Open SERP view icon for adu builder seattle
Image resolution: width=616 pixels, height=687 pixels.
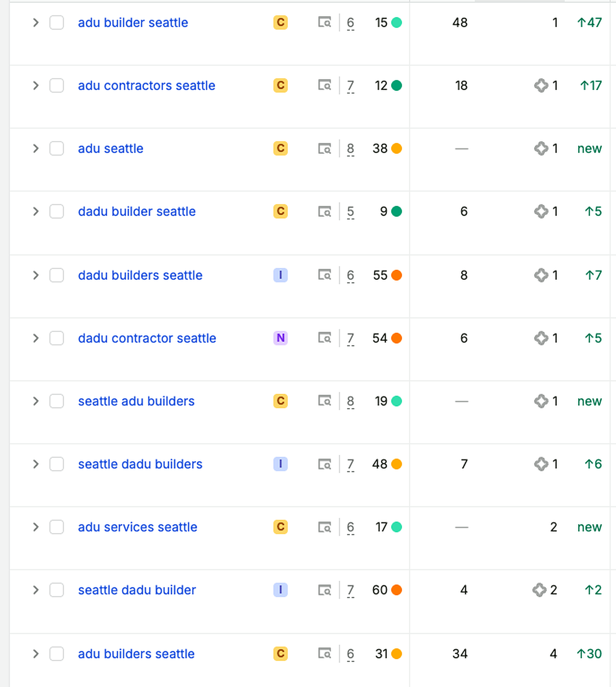[325, 22]
